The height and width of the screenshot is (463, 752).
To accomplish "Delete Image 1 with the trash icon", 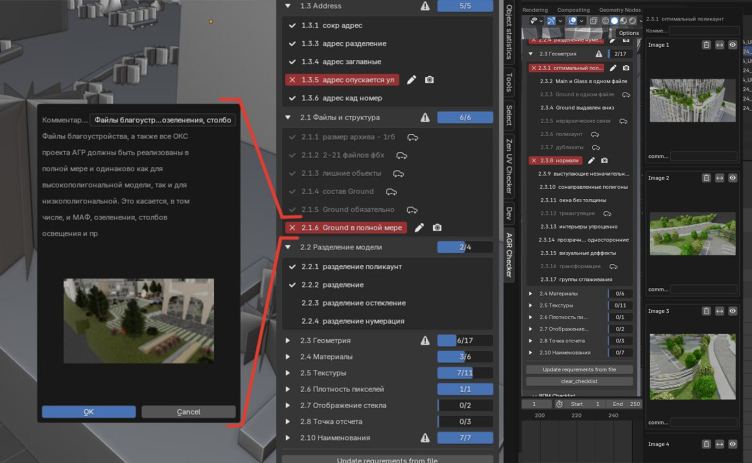I will pos(706,45).
